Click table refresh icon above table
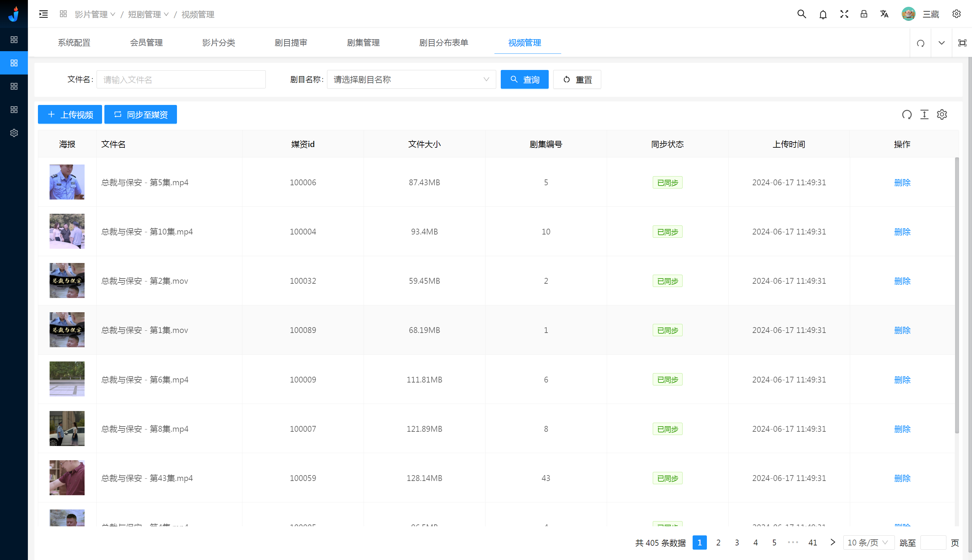Viewport: 972px width, 560px height. pos(907,115)
